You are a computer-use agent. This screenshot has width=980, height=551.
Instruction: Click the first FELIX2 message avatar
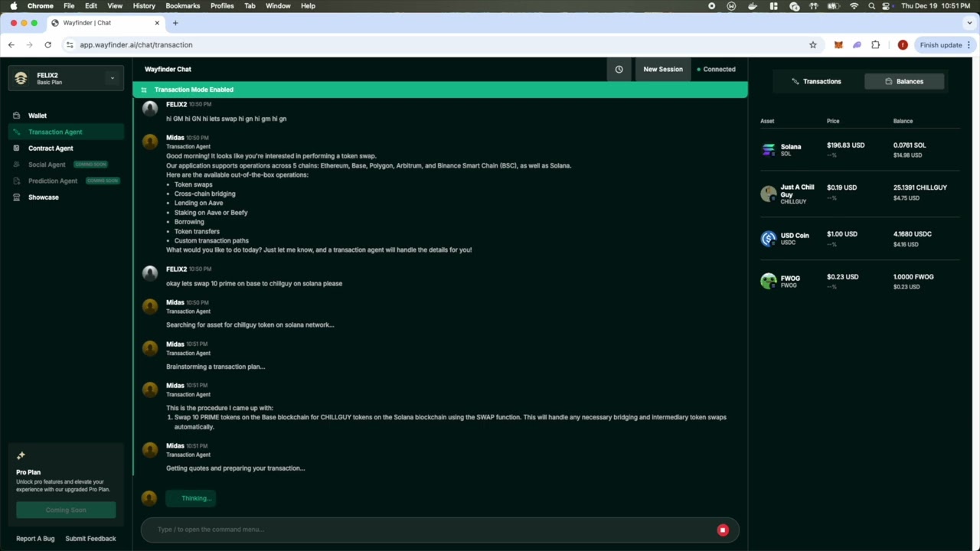click(x=150, y=109)
